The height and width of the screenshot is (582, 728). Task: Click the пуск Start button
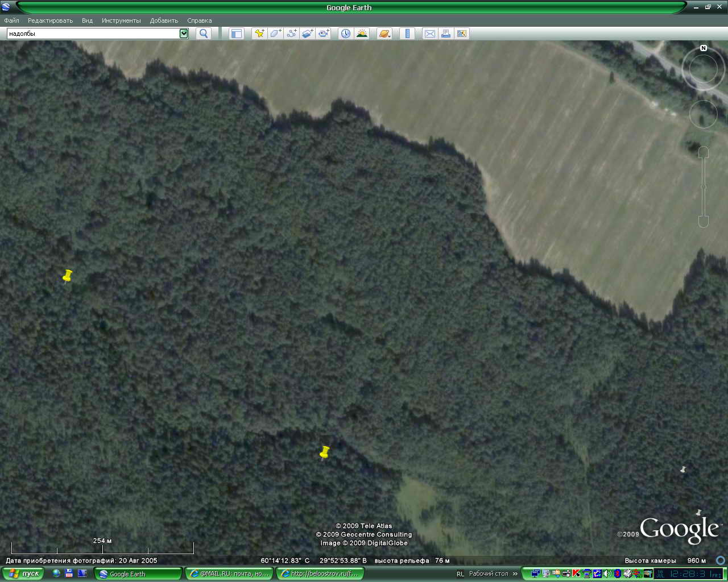pos(23,573)
